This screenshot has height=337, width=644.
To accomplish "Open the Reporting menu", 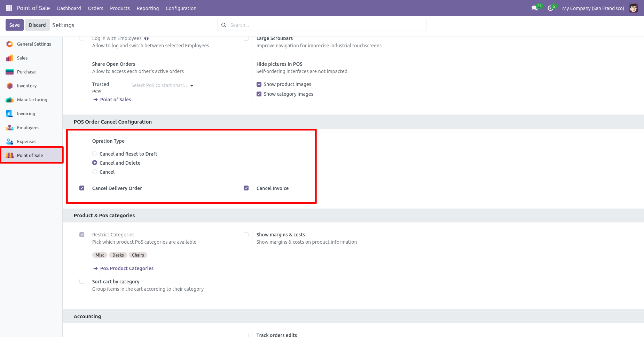I will click(148, 8).
